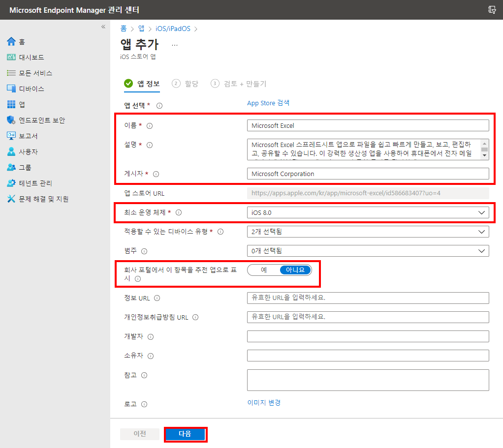Select the 검토 + 만들기 wizard step
Image resolution: width=503 pixels, height=448 pixels.
pyautogui.click(x=238, y=84)
